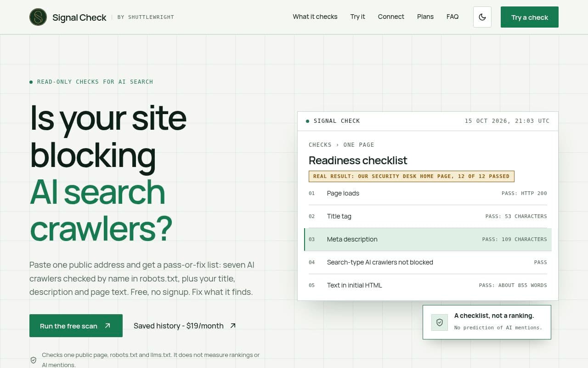Open the Saved history - $19/month link
Screen dimensions: 588x368
coord(185,326)
